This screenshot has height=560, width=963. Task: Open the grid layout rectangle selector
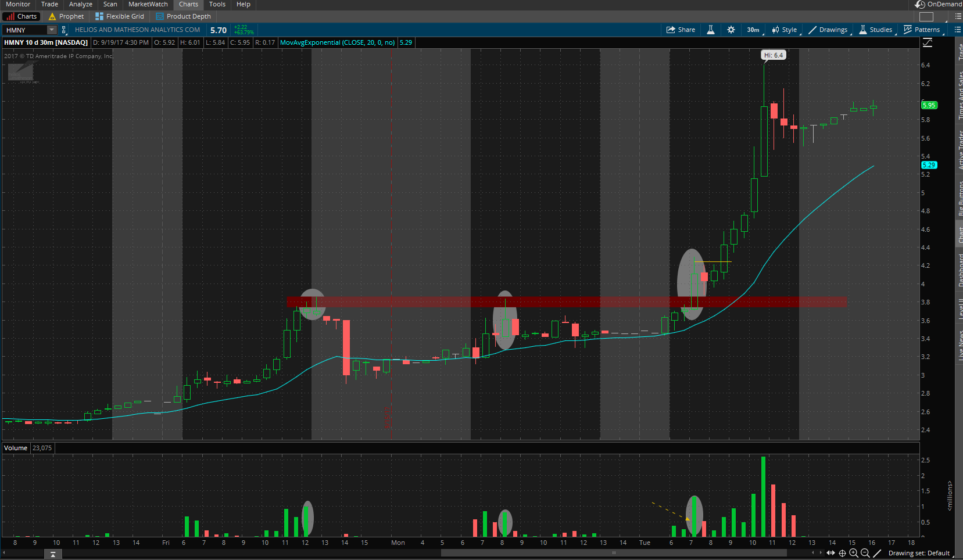[x=926, y=16]
